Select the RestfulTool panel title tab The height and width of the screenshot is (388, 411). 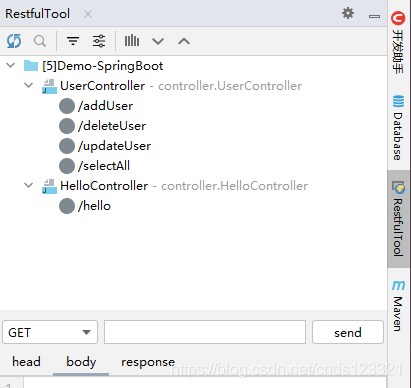pos(38,14)
